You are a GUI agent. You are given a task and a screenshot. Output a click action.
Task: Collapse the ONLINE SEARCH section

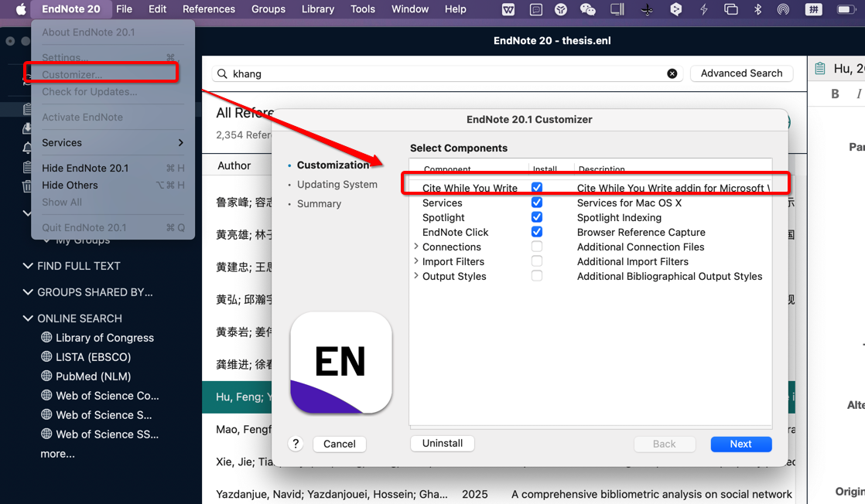28,318
